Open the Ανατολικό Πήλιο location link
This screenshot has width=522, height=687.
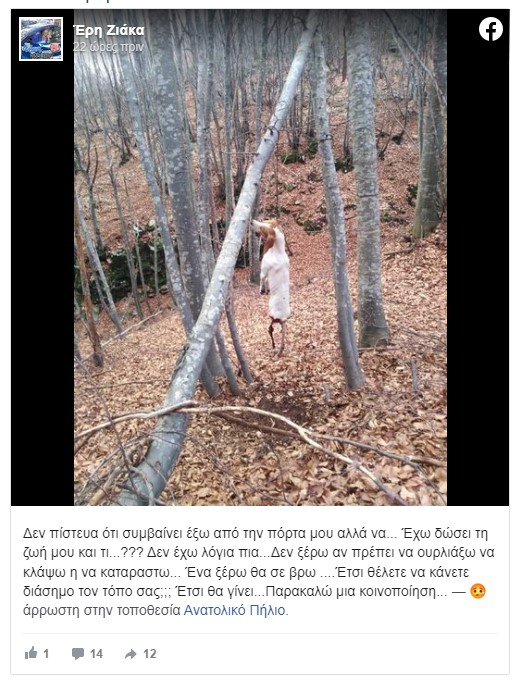234,610
